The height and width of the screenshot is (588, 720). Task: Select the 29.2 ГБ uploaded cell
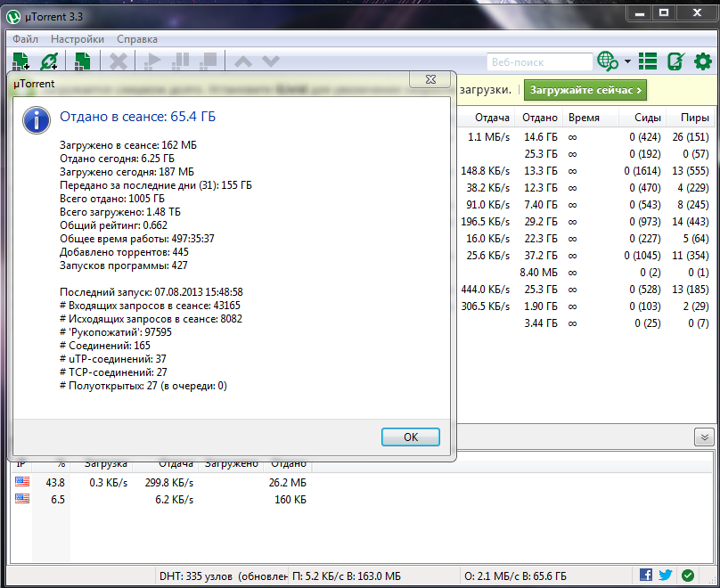click(x=541, y=222)
